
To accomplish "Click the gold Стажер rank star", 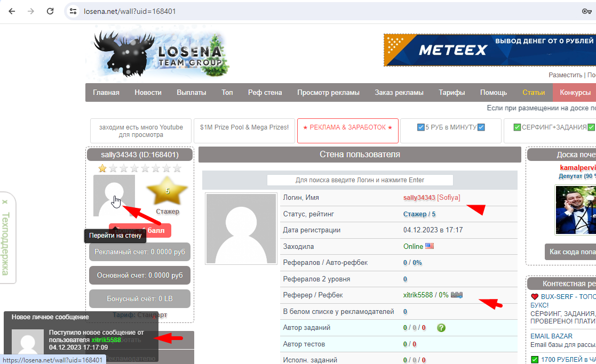I will (167, 191).
